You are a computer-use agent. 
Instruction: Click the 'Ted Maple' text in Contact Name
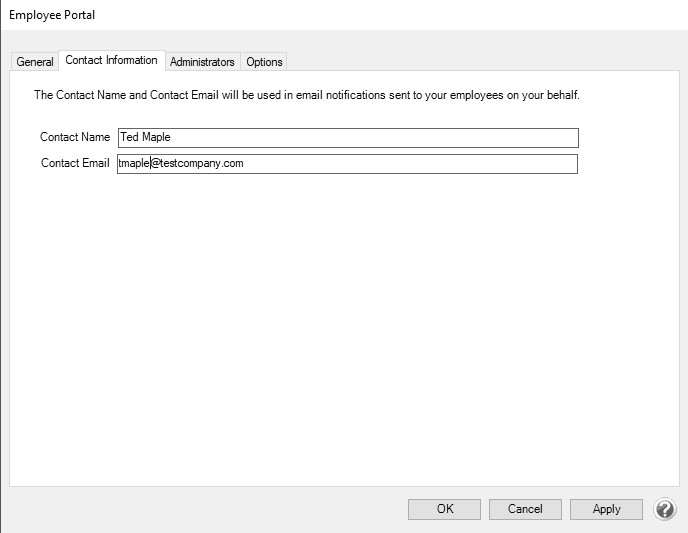point(145,137)
